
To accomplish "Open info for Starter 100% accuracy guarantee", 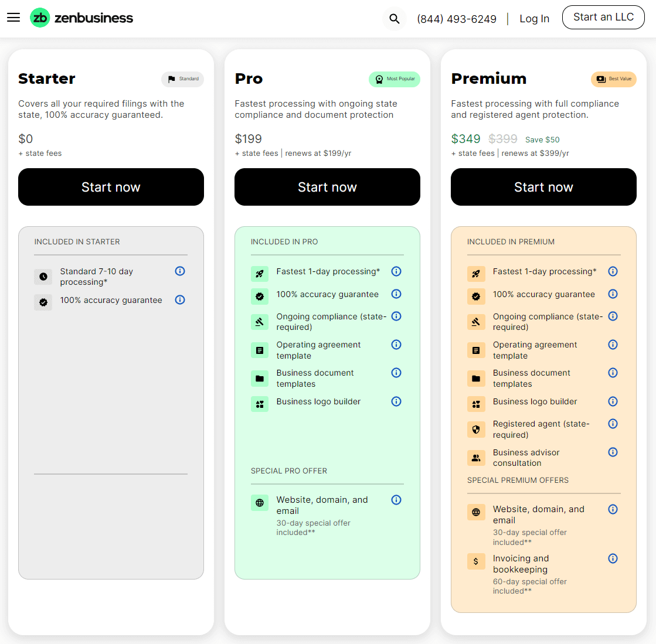I will (180, 300).
